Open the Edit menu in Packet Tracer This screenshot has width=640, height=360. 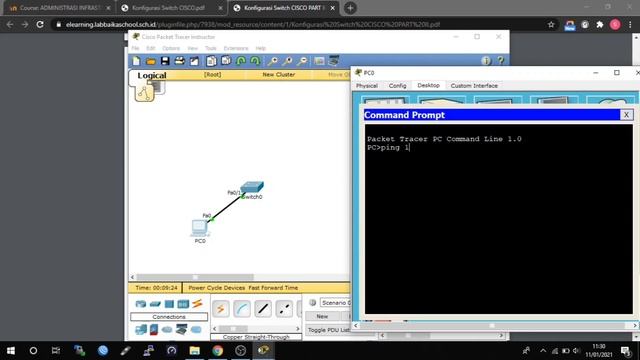point(151,48)
